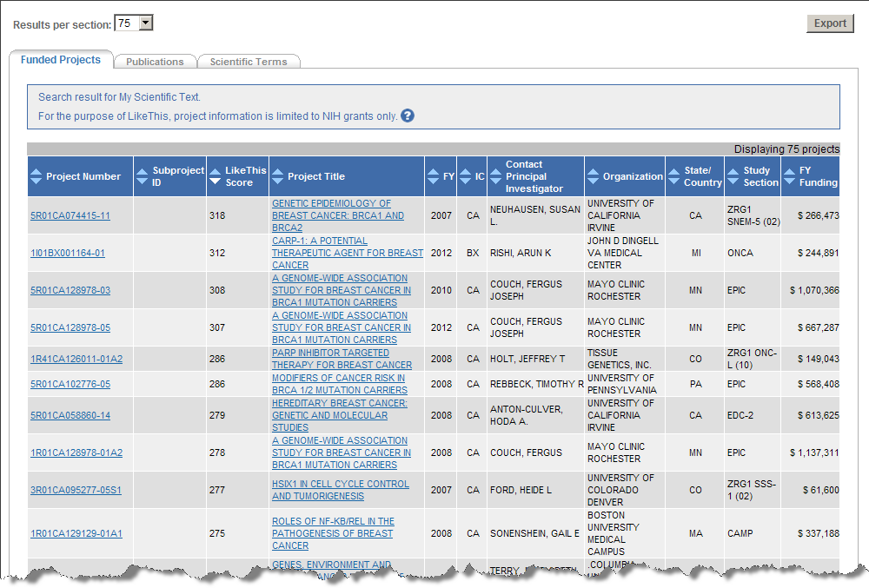Image resolution: width=869 pixels, height=588 pixels.
Task: Sort by FY Funding column arrows
Action: tap(790, 176)
